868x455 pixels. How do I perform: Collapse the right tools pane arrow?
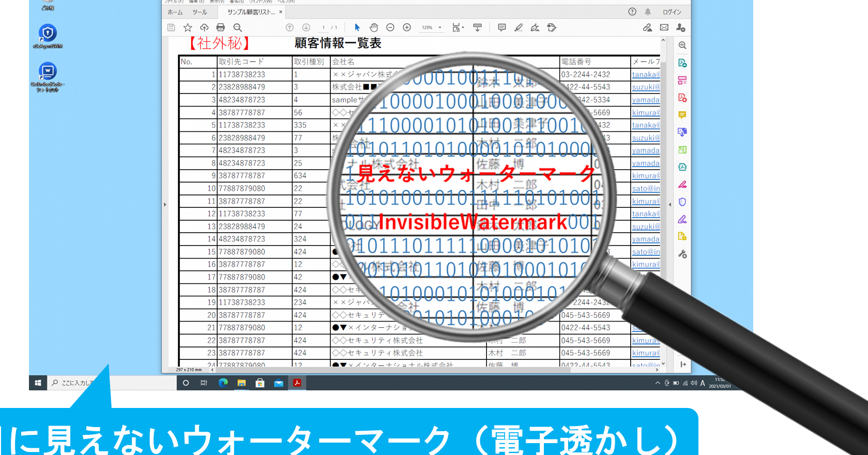tap(670, 205)
